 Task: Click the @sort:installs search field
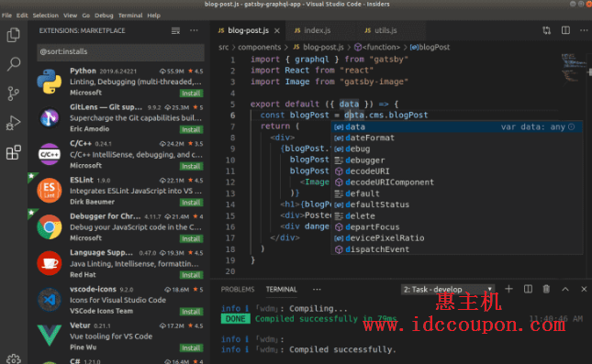point(121,51)
